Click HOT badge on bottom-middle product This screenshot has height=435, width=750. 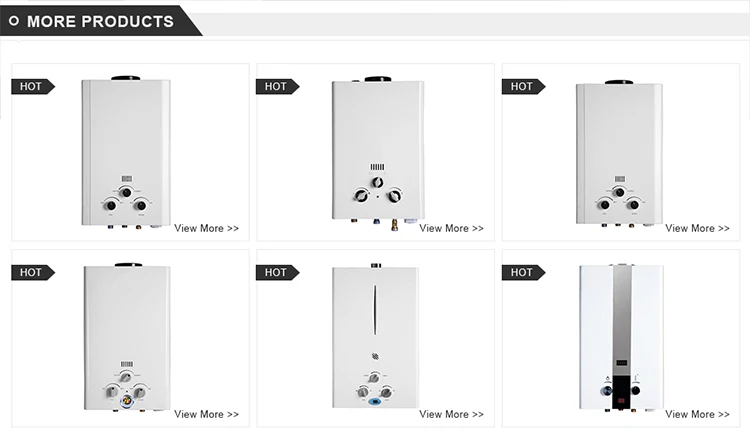coord(276,272)
